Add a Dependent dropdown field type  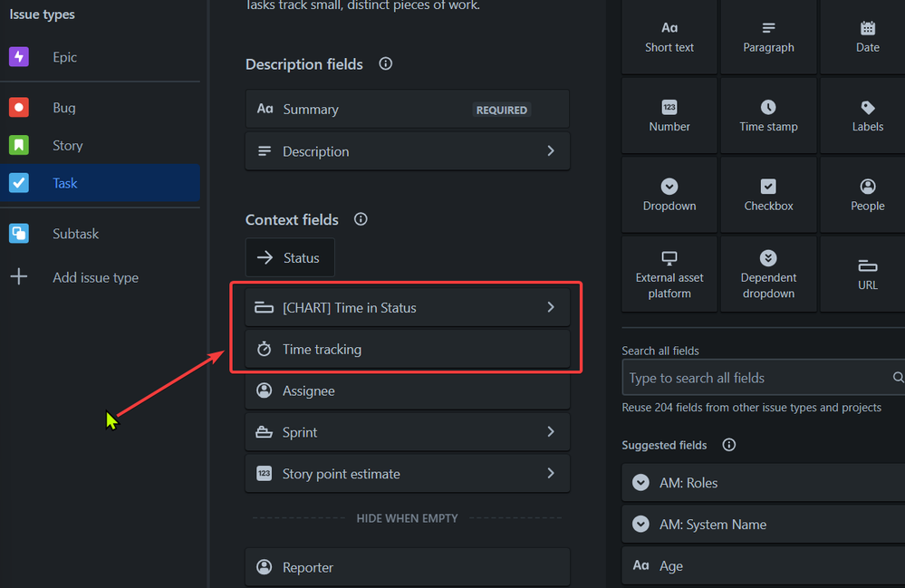(x=768, y=275)
